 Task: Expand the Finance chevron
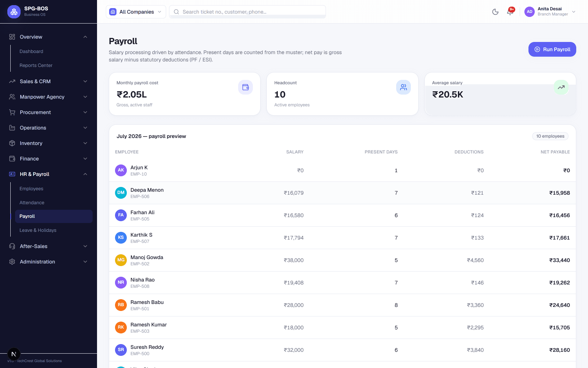click(x=85, y=159)
